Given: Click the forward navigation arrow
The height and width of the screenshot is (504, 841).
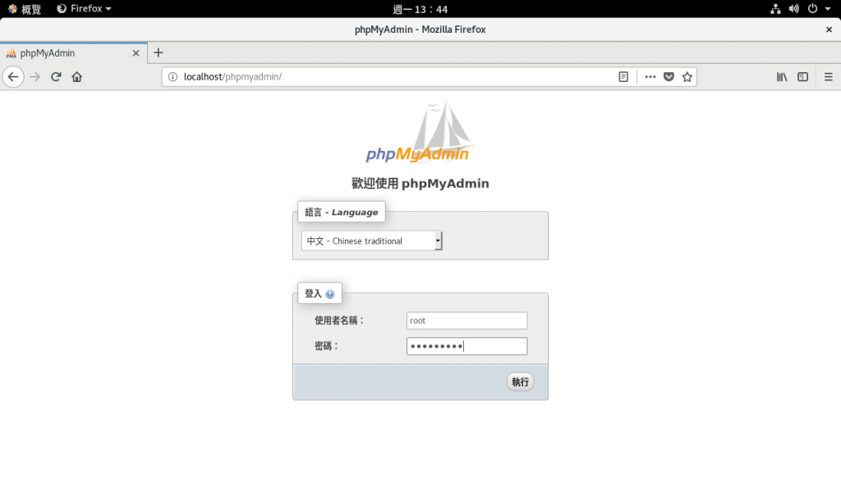Looking at the screenshot, I should [x=34, y=76].
